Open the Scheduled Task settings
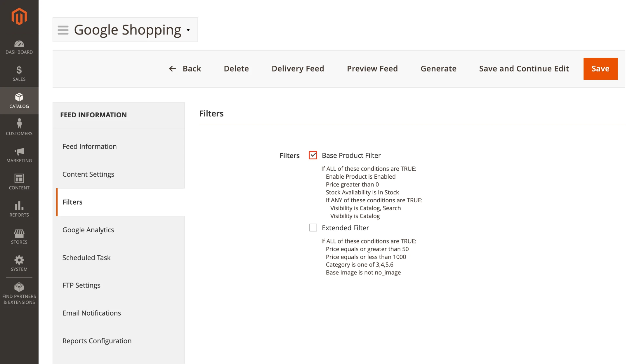The width and height of the screenshot is (644, 364). tap(86, 257)
